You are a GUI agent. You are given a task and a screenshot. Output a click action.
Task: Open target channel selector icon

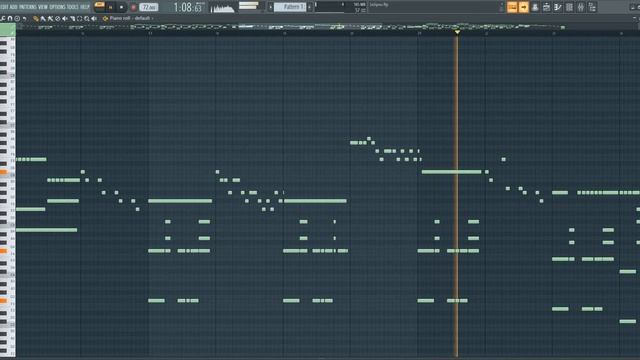pyautogui.click(x=105, y=18)
